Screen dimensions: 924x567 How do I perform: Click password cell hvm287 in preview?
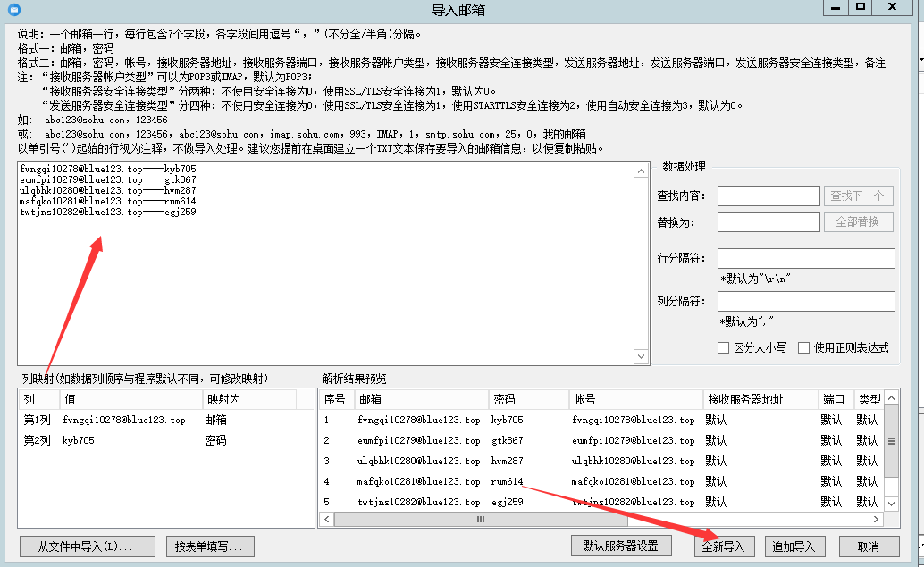(x=507, y=461)
